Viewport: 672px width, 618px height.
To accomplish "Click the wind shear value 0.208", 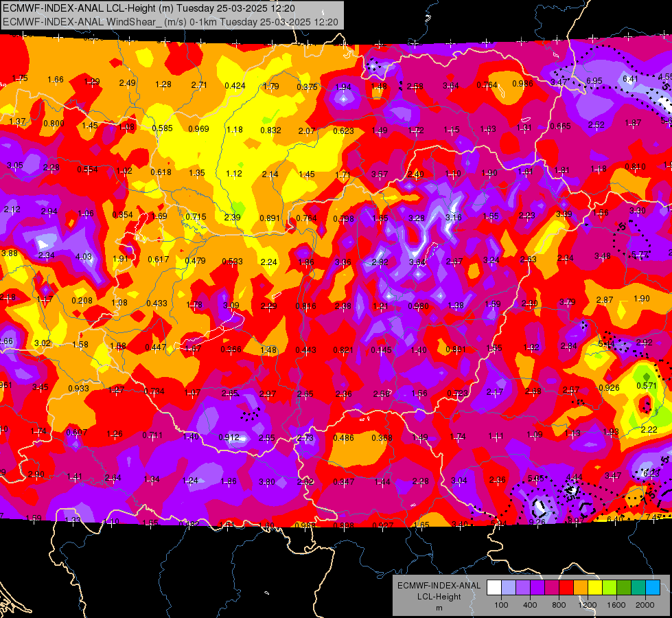I will [x=82, y=301].
